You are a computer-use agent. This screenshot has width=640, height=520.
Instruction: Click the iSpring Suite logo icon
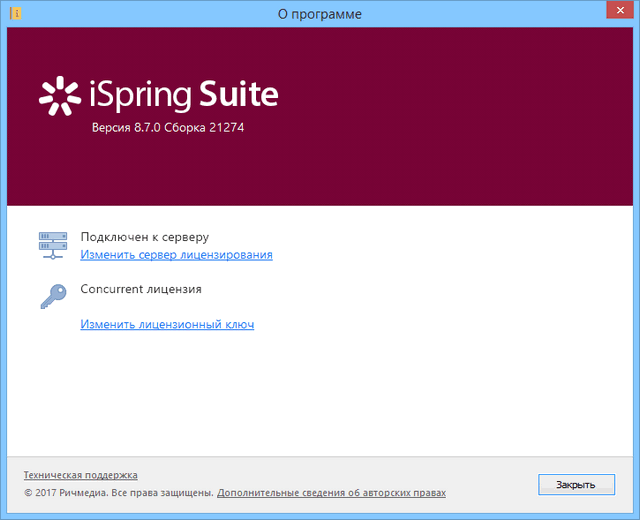pos(58,94)
